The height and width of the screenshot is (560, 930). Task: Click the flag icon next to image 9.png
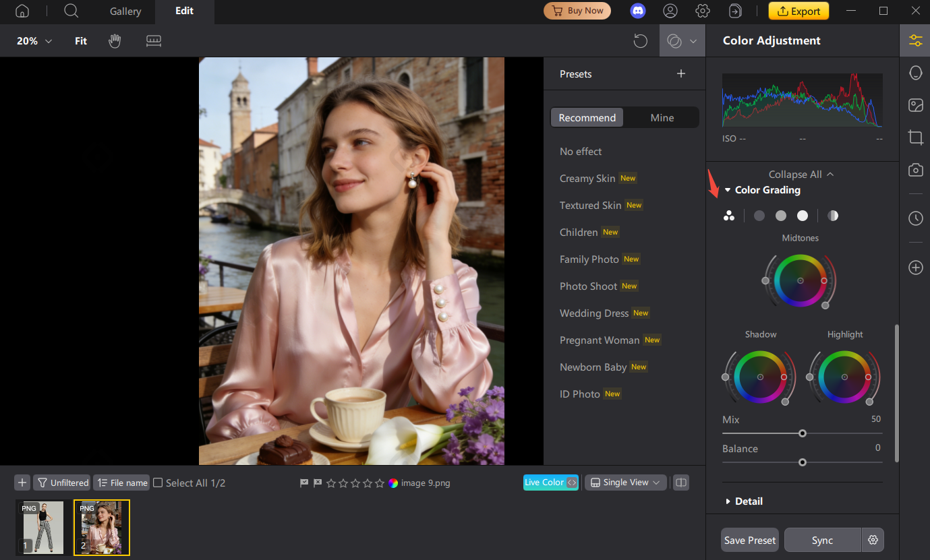pos(304,483)
